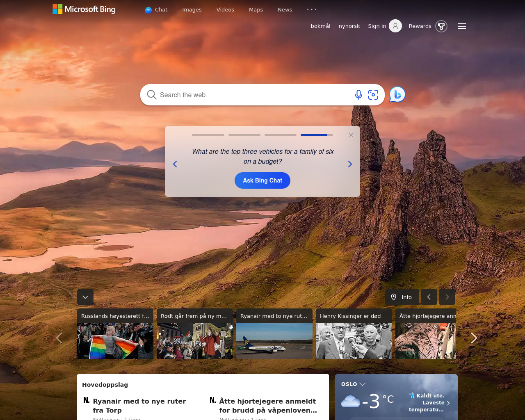Click the search magnifier icon
The image size is (525, 420).
click(152, 95)
